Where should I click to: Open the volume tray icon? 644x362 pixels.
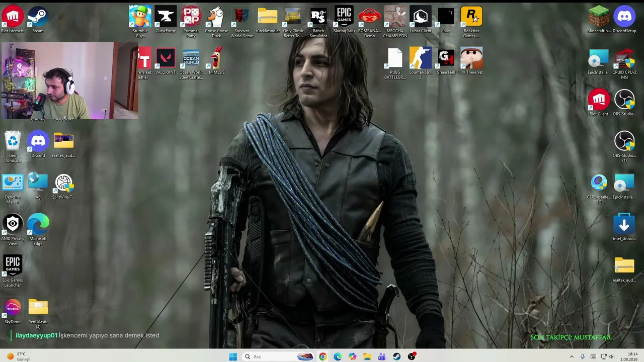click(611, 356)
